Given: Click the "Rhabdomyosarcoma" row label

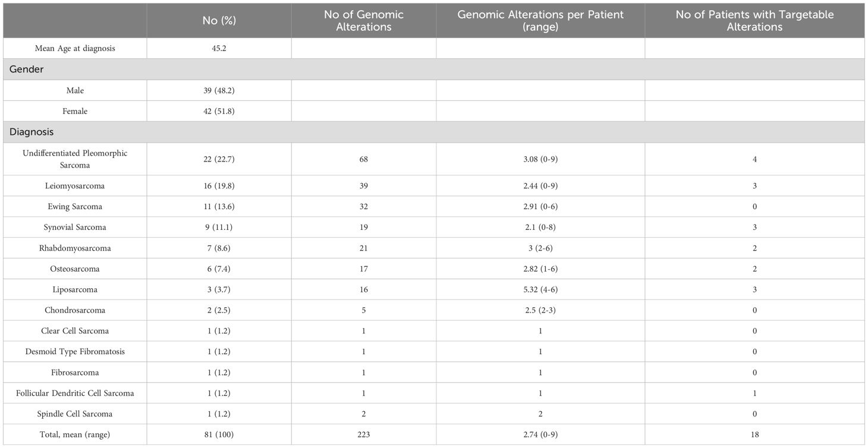Looking at the screenshot, I should (x=75, y=248).
